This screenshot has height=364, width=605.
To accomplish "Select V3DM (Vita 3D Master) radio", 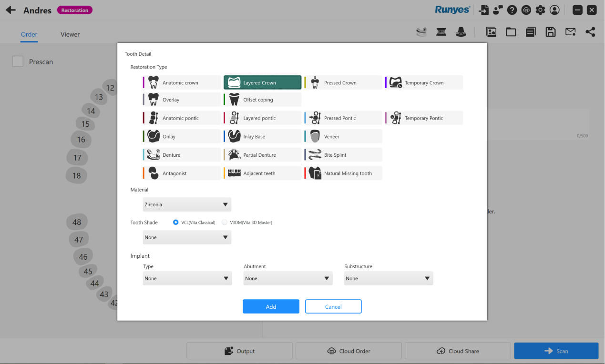I will pos(225,222).
